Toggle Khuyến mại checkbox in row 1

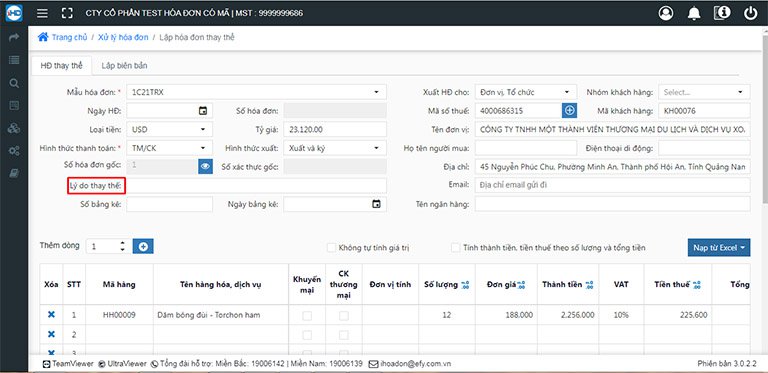(307, 316)
